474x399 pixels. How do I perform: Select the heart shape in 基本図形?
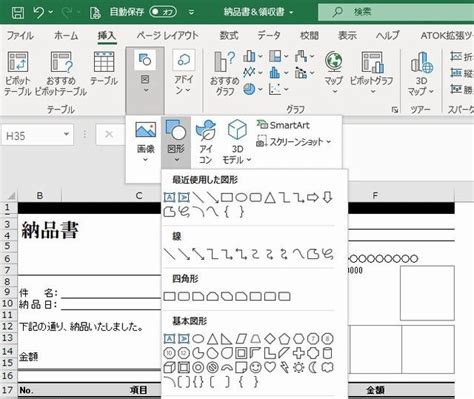pos(270,367)
